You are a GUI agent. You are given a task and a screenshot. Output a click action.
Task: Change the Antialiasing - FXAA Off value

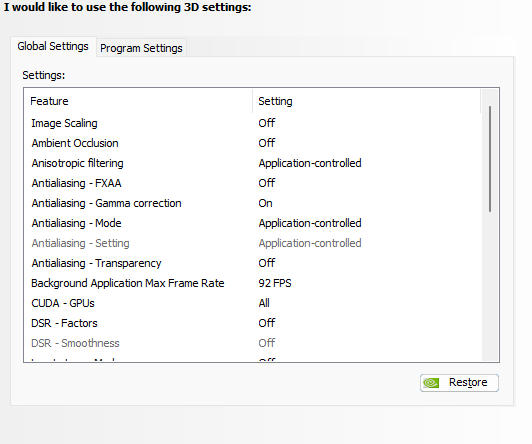point(267,183)
